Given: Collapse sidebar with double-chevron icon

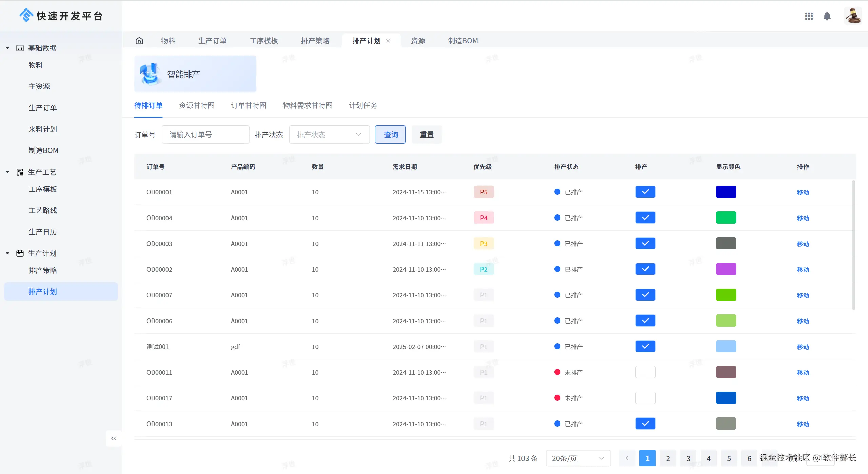Looking at the screenshot, I should coord(114,438).
